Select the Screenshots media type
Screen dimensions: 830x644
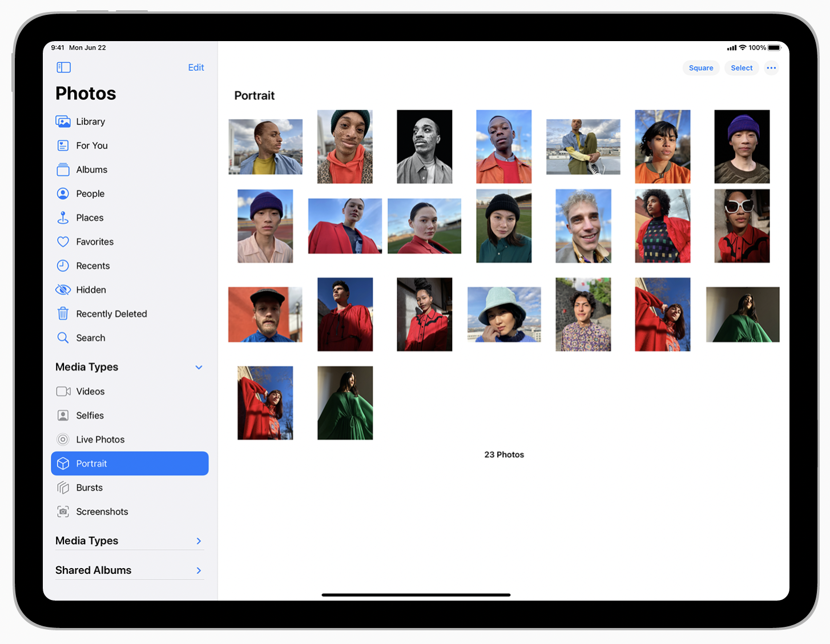(x=130, y=512)
